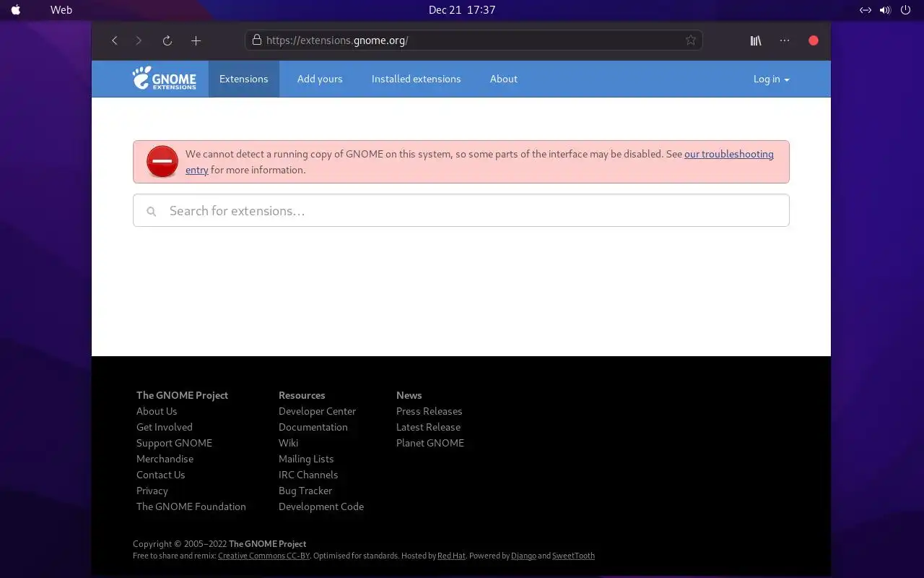
Task: Open the IRC Channels link
Action: [308, 475]
